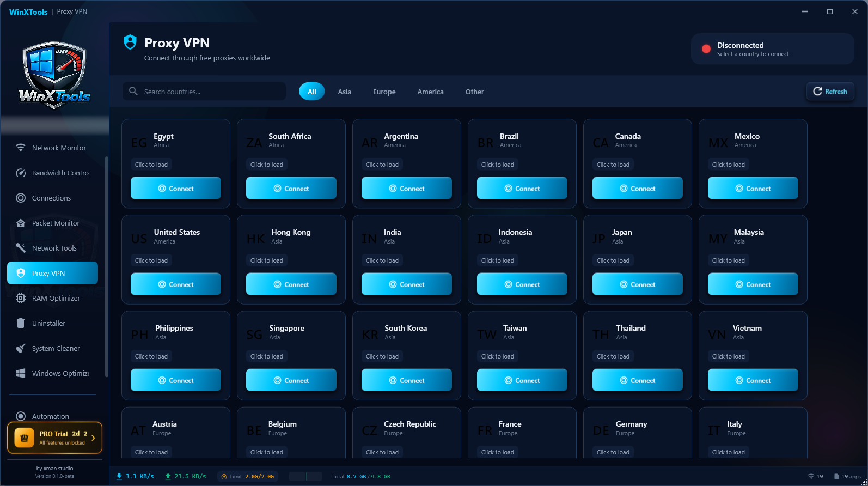Click the apps count icon in status bar
Image resolution: width=868 pixels, height=486 pixels.
pyautogui.click(x=836, y=476)
